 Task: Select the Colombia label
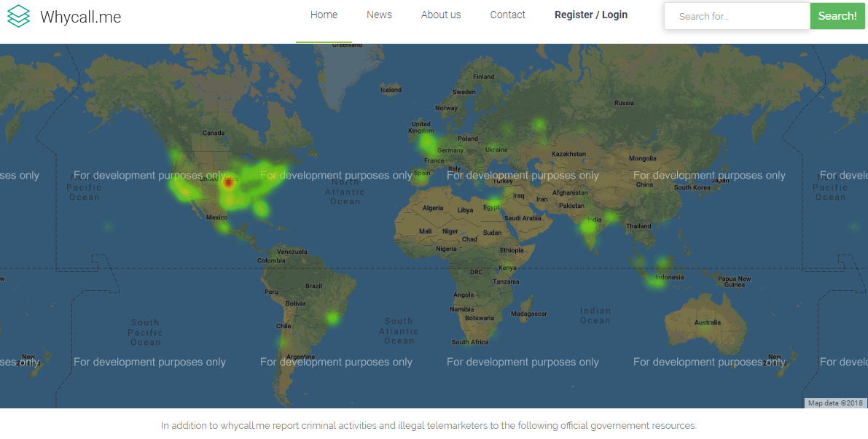[x=271, y=261]
